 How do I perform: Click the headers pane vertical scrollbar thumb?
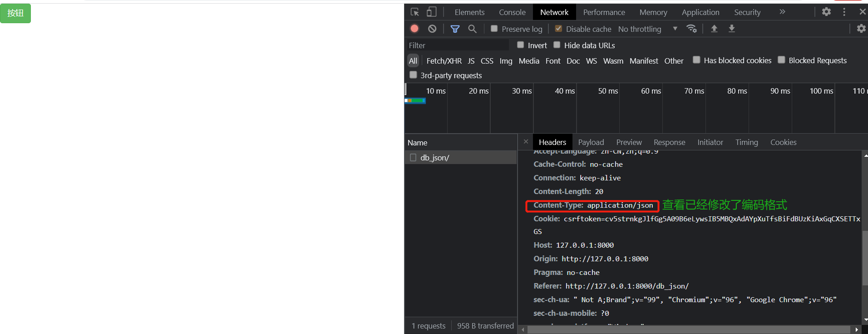(865, 258)
